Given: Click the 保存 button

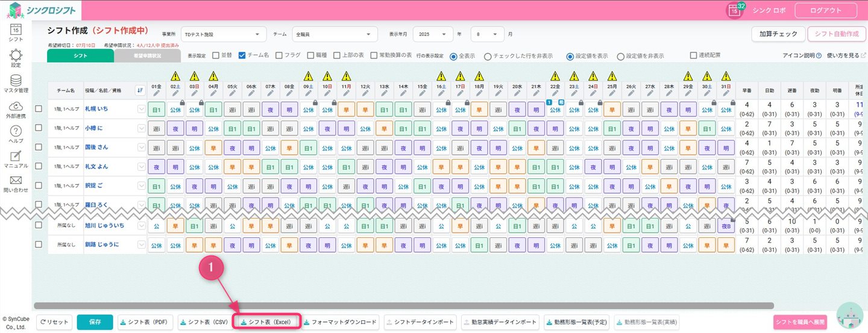Looking at the screenshot, I should (95, 322).
